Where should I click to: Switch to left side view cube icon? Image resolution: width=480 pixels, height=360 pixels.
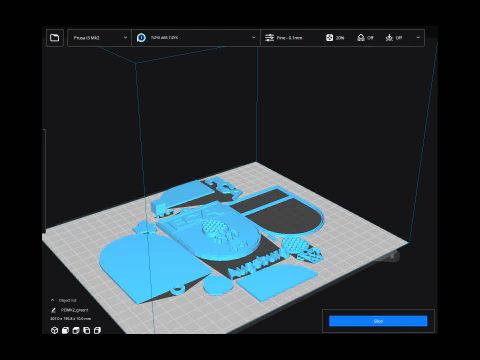pyautogui.click(x=87, y=330)
